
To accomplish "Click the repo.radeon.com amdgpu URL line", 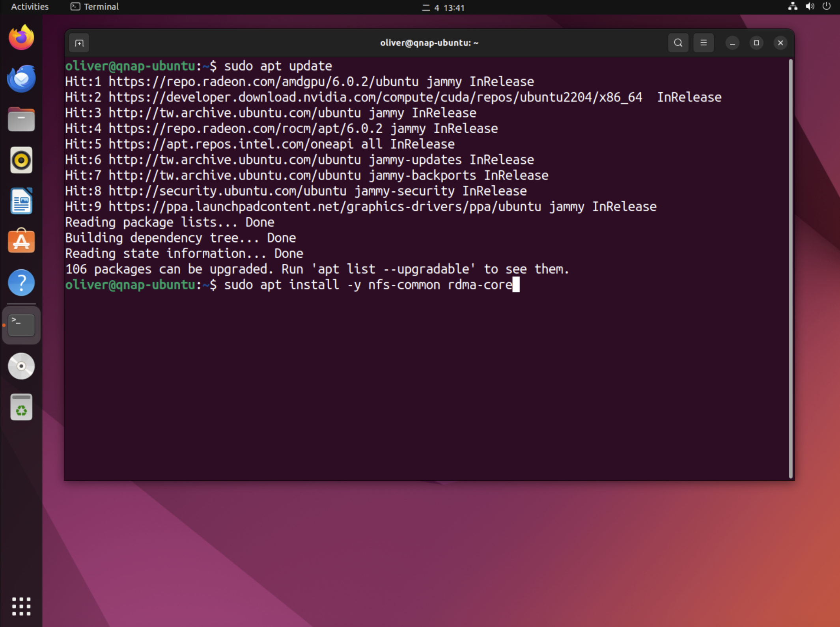I will [x=300, y=82].
